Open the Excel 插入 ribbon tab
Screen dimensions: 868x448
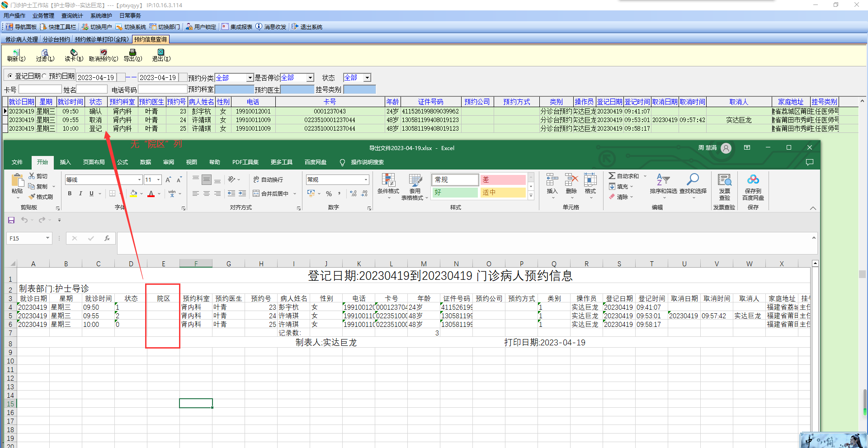[x=65, y=162]
